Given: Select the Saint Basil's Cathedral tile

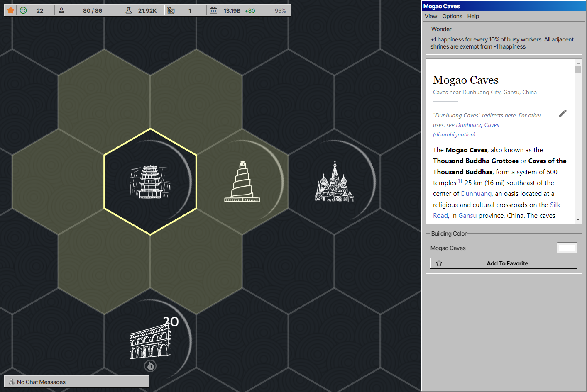Looking at the screenshot, I should pyautogui.click(x=334, y=182).
